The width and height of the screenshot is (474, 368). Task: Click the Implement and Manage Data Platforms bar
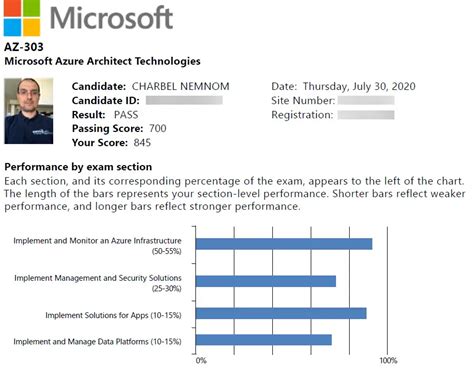(x=264, y=340)
